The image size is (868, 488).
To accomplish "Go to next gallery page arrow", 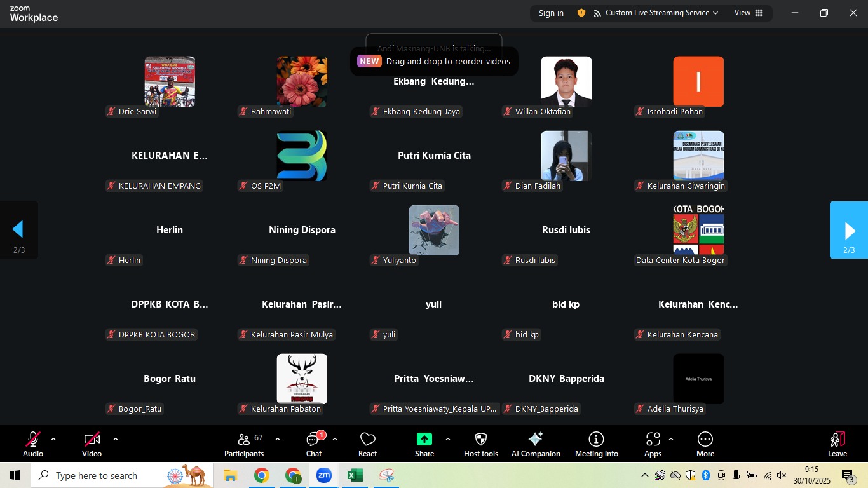I will tap(849, 230).
